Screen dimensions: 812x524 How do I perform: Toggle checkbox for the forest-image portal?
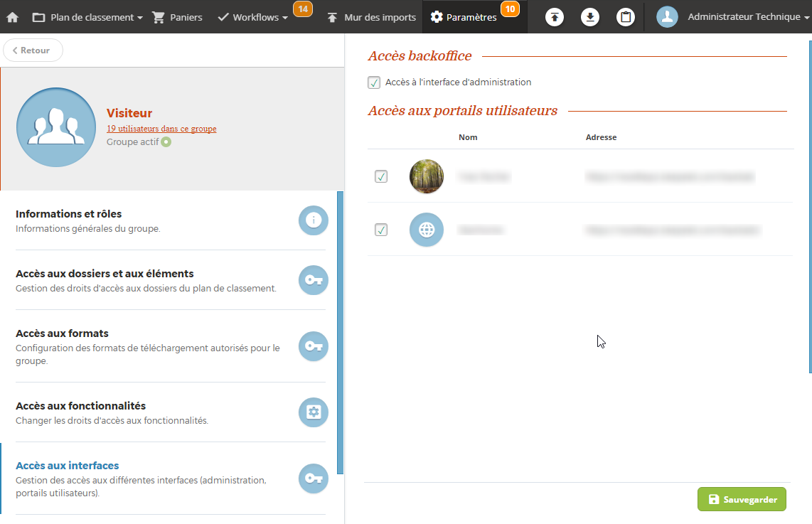[x=381, y=176]
